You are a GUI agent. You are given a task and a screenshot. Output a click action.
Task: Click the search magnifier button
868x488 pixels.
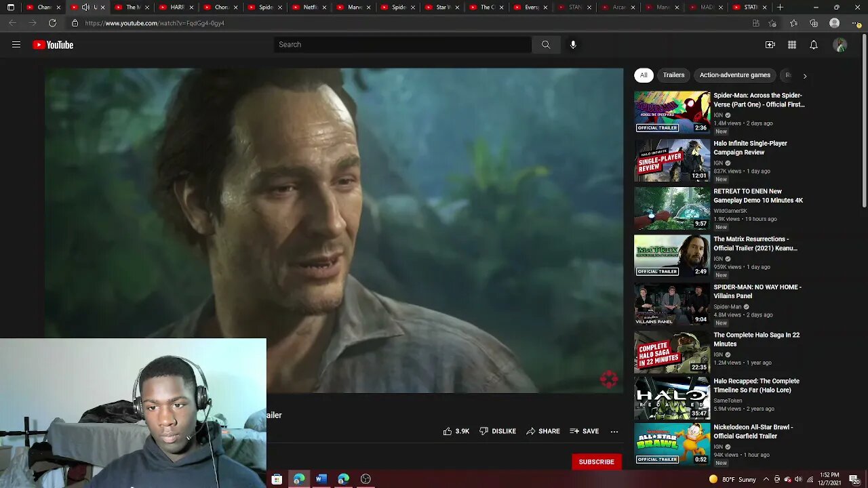click(546, 45)
